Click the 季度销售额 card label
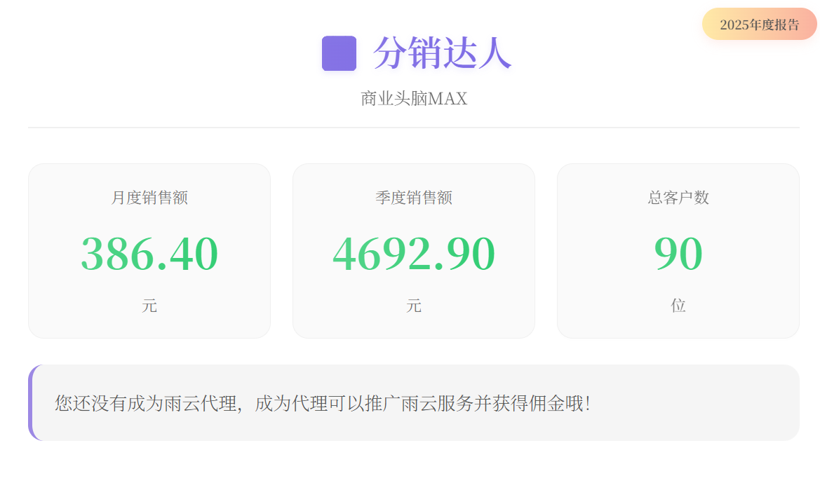The image size is (820, 504). [x=414, y=198]
